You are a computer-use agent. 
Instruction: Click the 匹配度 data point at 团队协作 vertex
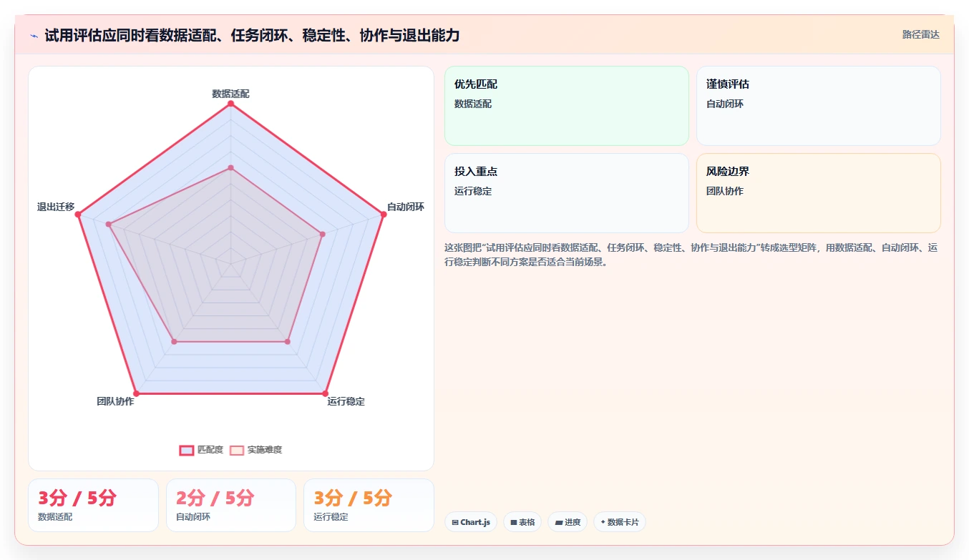pos(136,394)
